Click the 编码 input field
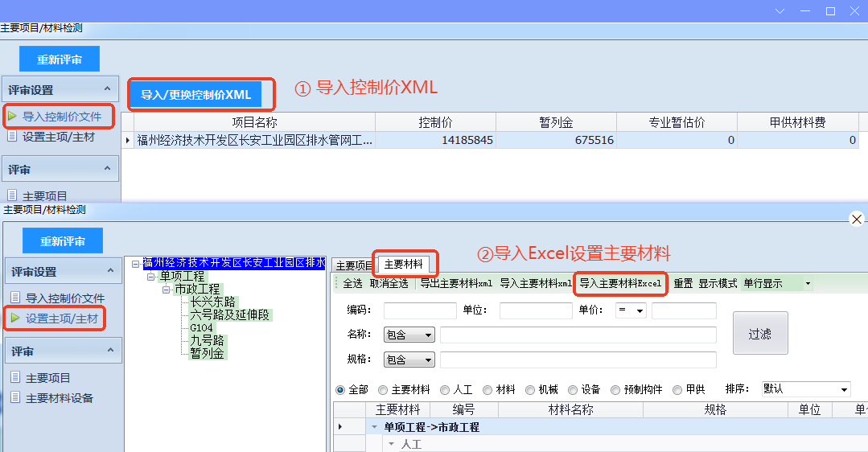This screenshot has width=868, height=452. click(x=420, y=310)
